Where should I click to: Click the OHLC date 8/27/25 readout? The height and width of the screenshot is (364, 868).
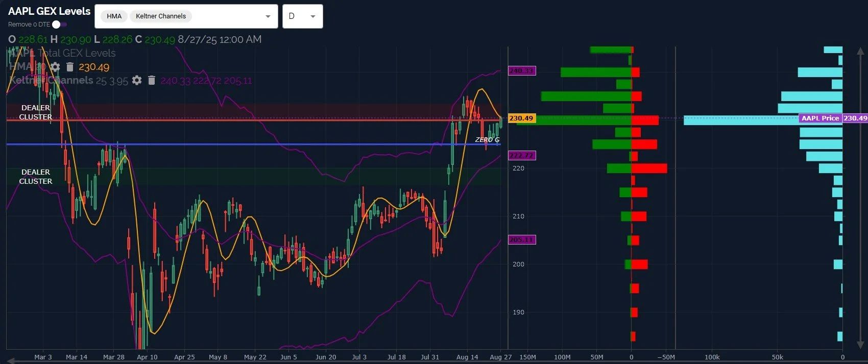220,39
